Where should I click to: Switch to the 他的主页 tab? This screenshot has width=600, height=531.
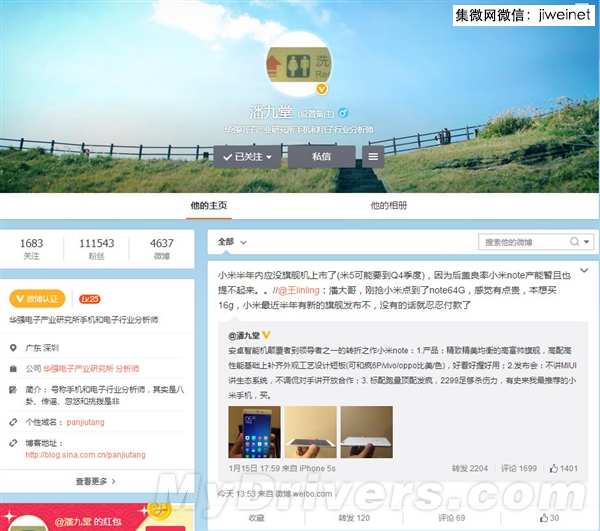(x=209, y=205)
